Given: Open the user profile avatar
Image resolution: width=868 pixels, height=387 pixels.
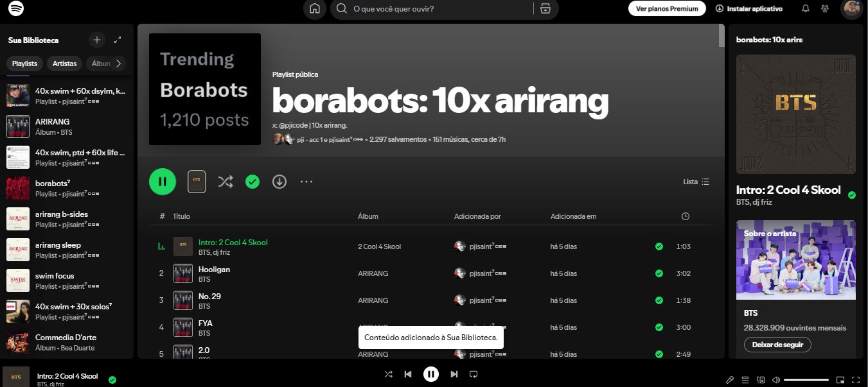Looking at the screenshot, I should click(x=852, y=9).
